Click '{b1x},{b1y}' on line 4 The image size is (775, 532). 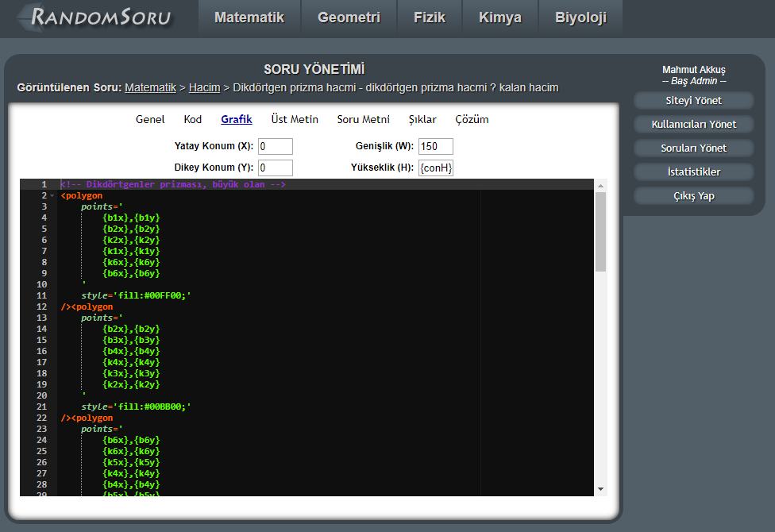[131, 218]
